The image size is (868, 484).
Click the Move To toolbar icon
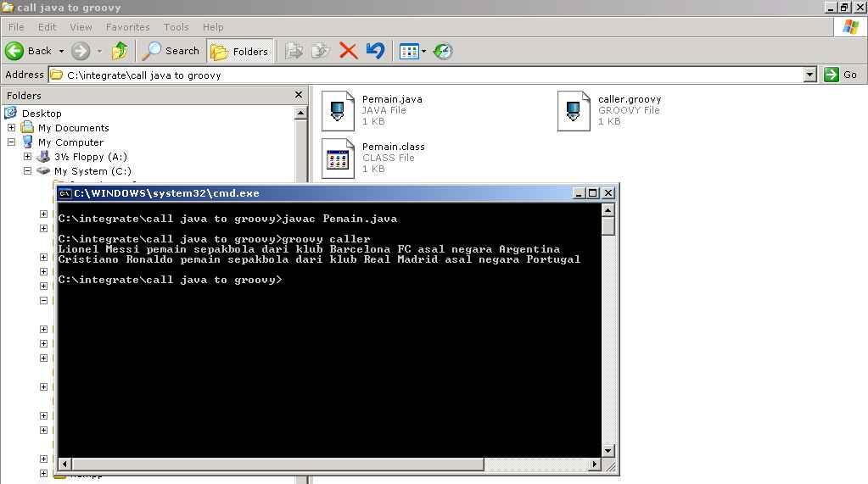click(294, 51)
